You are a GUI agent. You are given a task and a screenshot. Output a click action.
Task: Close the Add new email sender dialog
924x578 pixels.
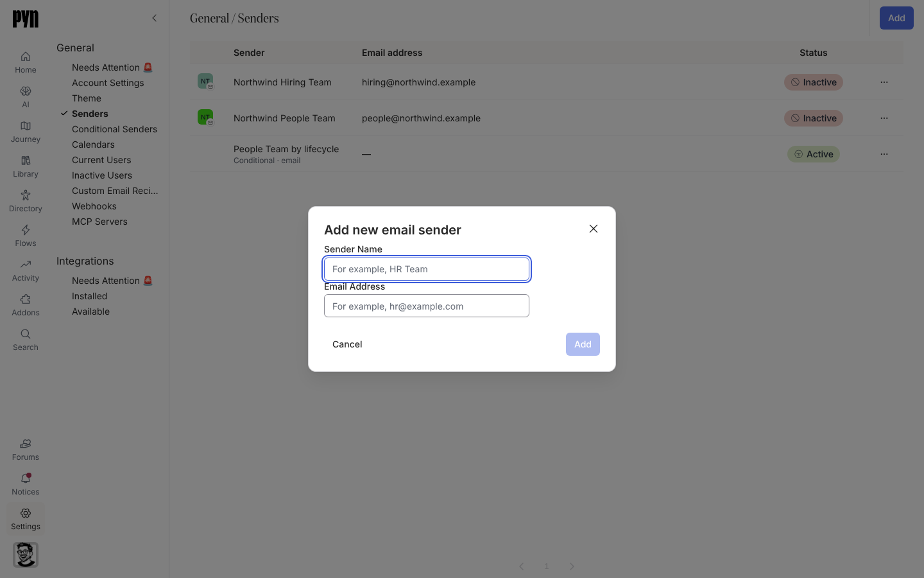pos(594,229)
